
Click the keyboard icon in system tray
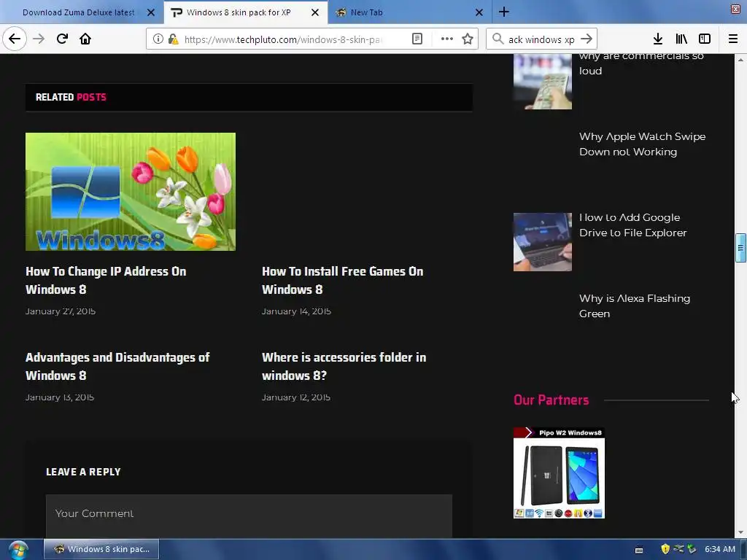pos(639,550)
